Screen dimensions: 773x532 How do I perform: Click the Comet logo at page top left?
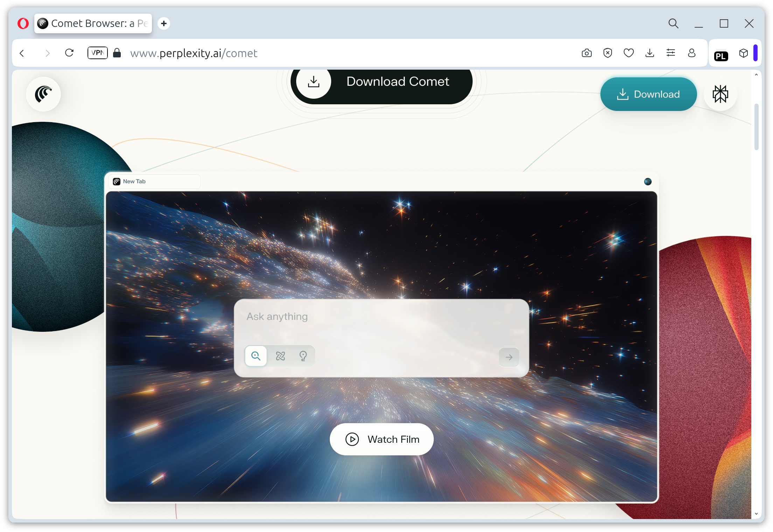tap(43, 94)
